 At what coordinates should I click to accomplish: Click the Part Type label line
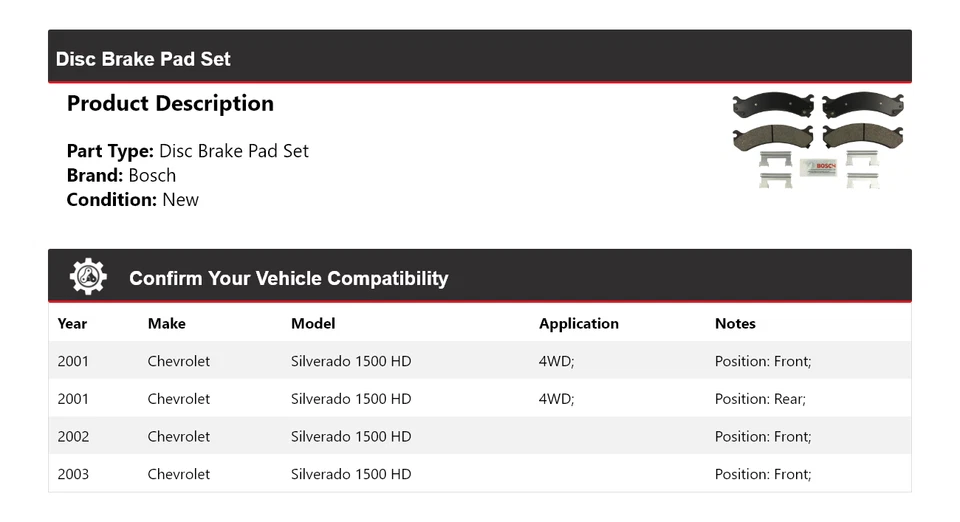pyautogui.click(x=187, y=151)
